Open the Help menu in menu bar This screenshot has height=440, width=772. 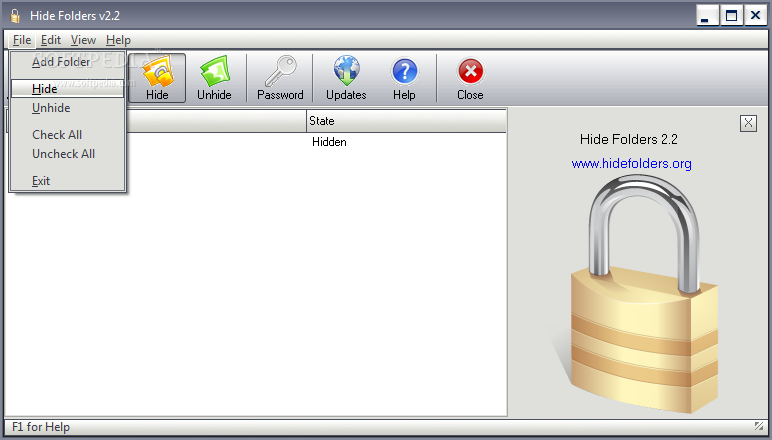coord(118,40)
